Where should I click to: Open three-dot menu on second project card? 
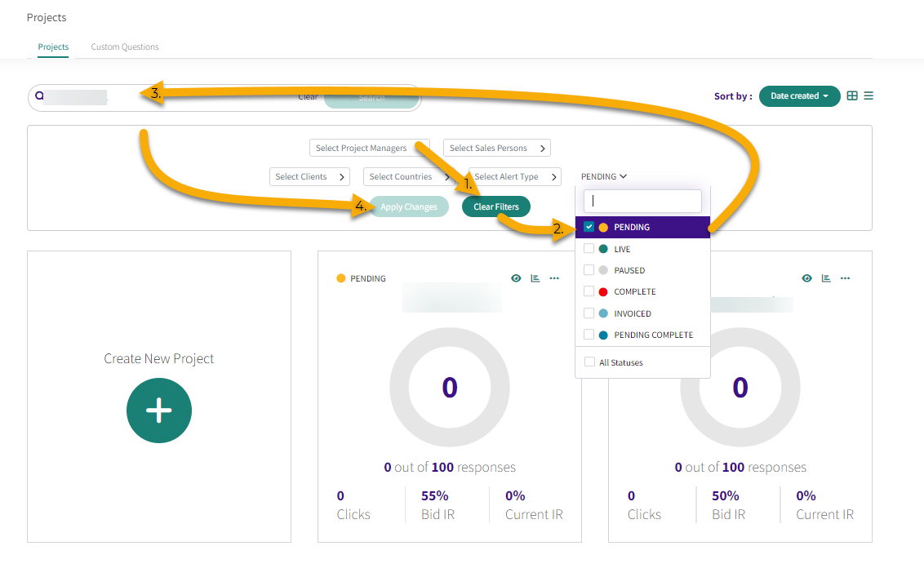pyautogui.click(x=845, y=278)
